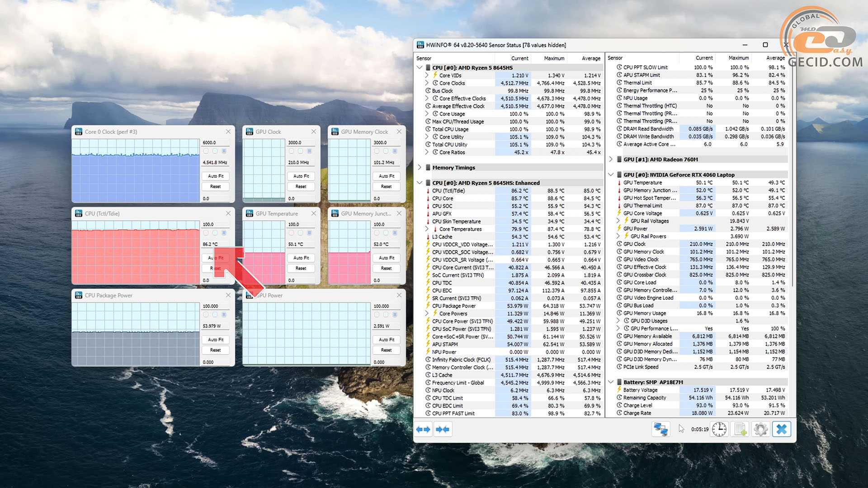Click Auto Fit in CPU Package Power graph
The width and height of the screenshot is (868, 488).
coord(216,339)
